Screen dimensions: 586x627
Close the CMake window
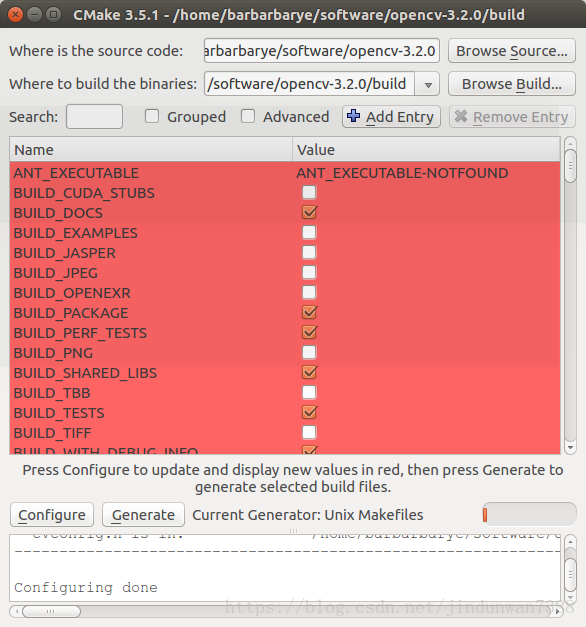[x=15, y=15]
